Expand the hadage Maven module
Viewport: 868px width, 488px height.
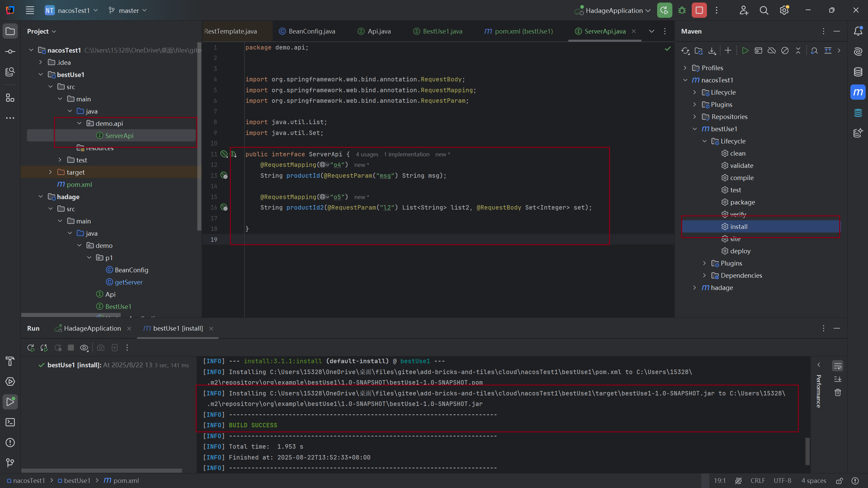694,288
